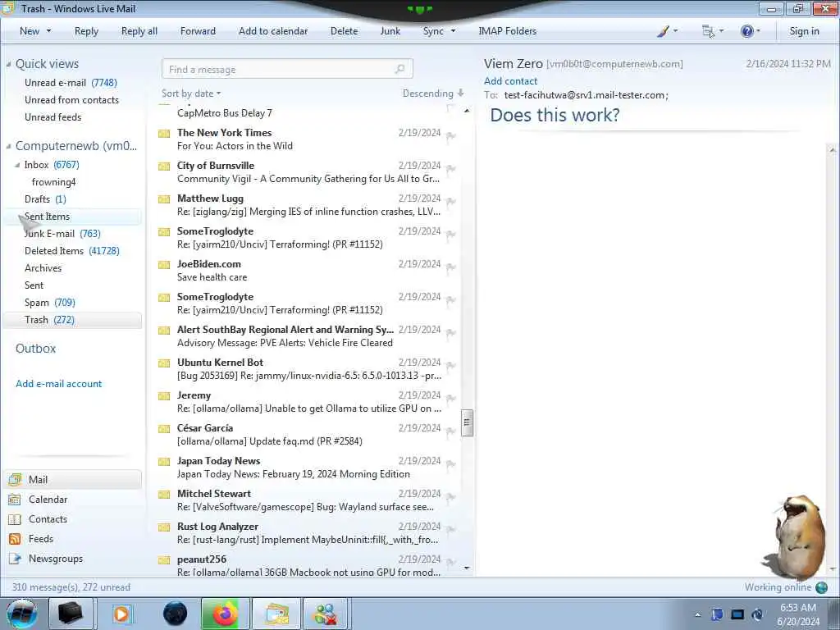Screen dimensions: 840x630
Task: Click the Add contact link
Action: [510, 81]
